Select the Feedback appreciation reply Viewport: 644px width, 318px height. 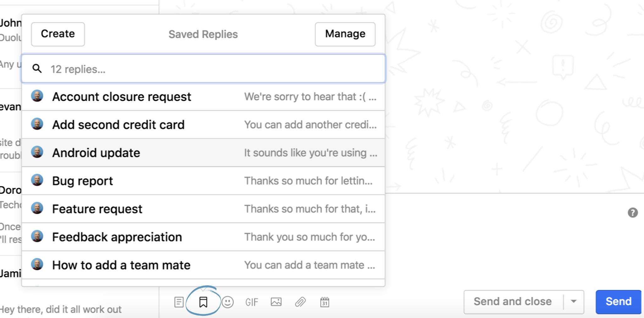click(x=203, y=237)
